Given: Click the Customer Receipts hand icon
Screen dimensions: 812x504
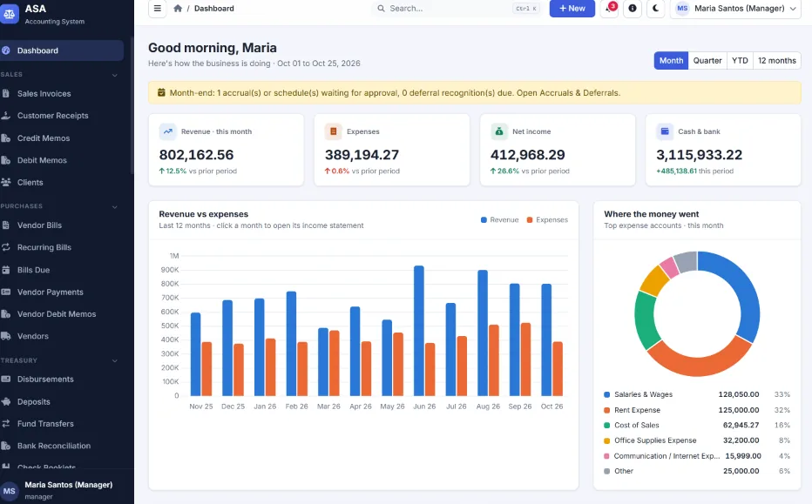Looking at the screenshot, I should coord(6,116).
